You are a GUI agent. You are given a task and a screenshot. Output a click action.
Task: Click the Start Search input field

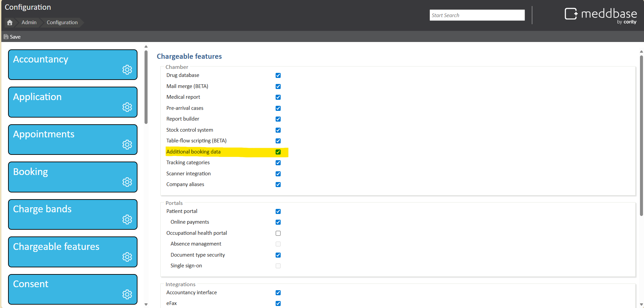(477, 15)
